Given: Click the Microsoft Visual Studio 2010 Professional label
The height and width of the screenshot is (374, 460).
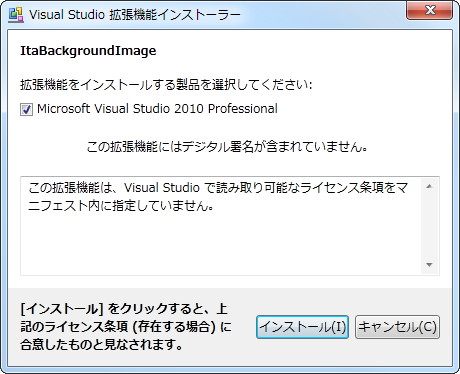Looking at the screenshot, I should [157, 109].
